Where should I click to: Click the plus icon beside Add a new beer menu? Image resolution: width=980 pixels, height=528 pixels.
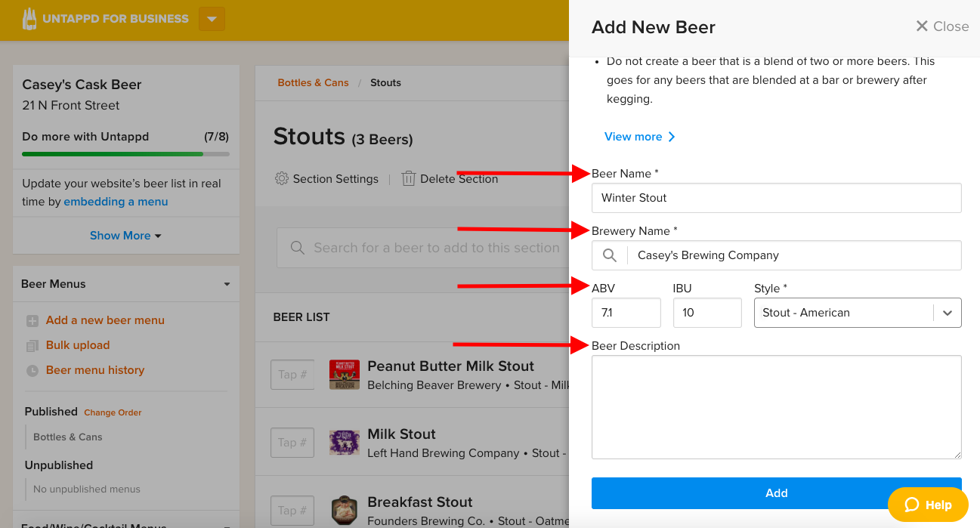32,321
